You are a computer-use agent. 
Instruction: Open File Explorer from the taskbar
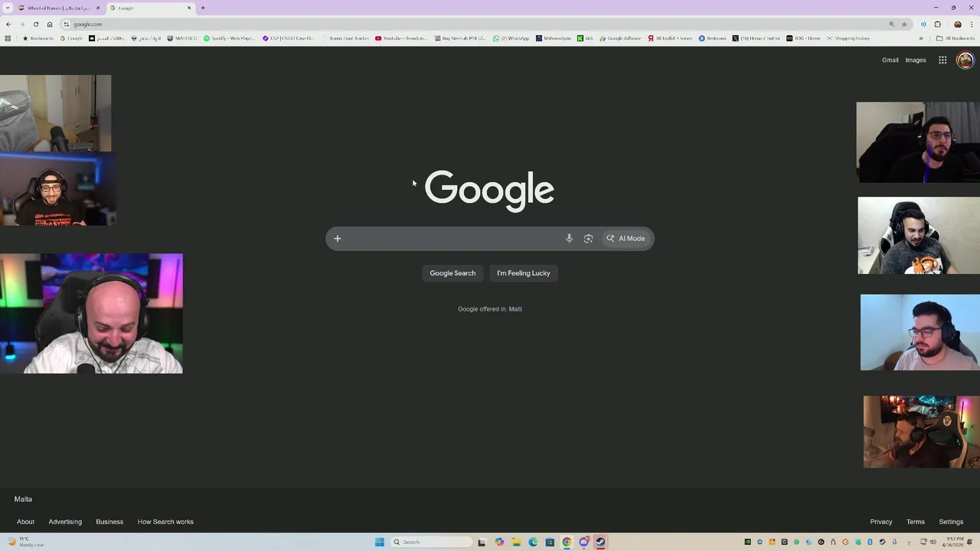click(x=516, y=543)
